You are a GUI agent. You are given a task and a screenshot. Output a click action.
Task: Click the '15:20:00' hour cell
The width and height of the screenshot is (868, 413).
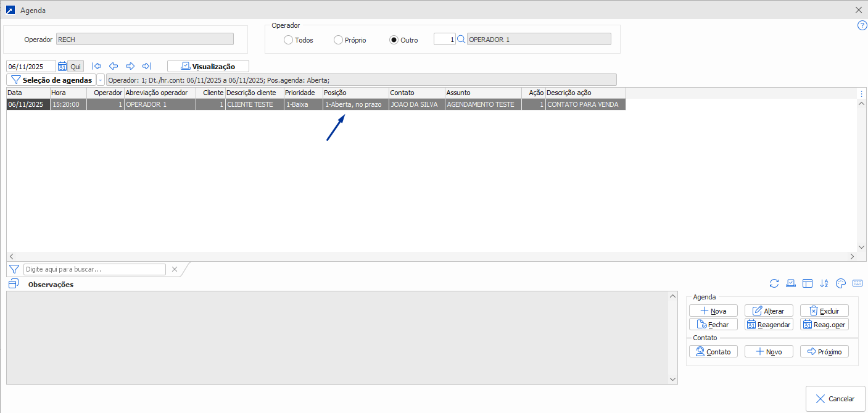(x=68, y=104)
